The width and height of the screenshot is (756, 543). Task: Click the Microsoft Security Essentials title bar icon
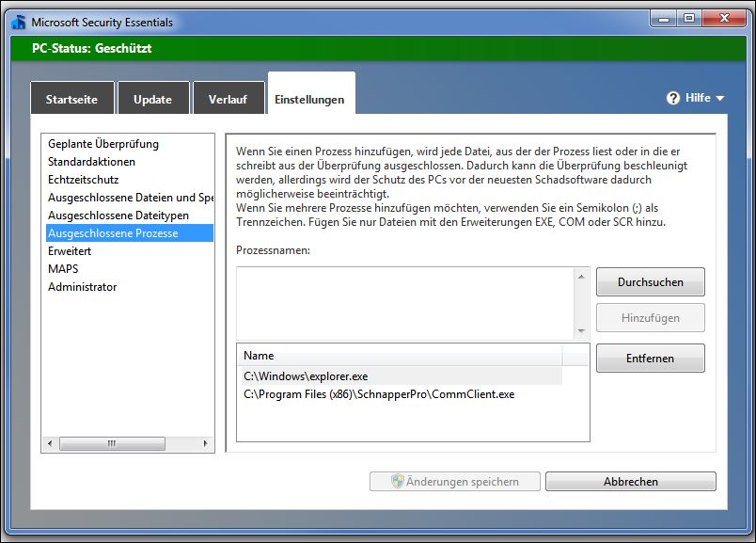click(18, 22)
